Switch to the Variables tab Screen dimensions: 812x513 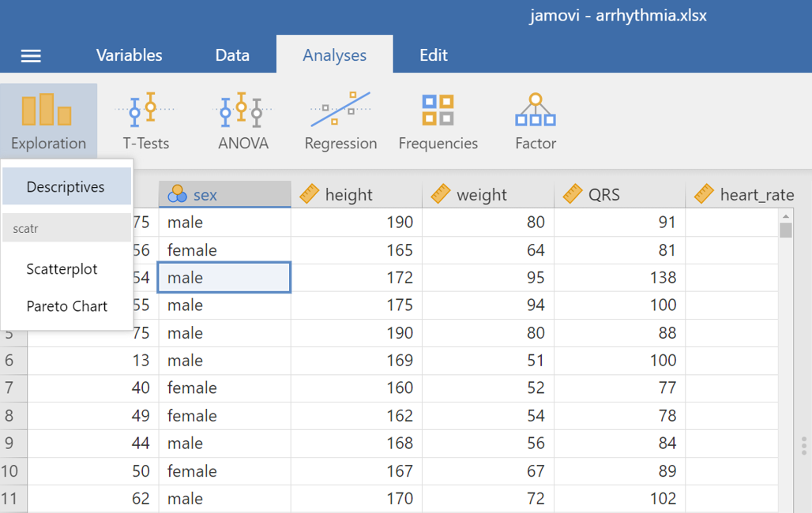129,55
